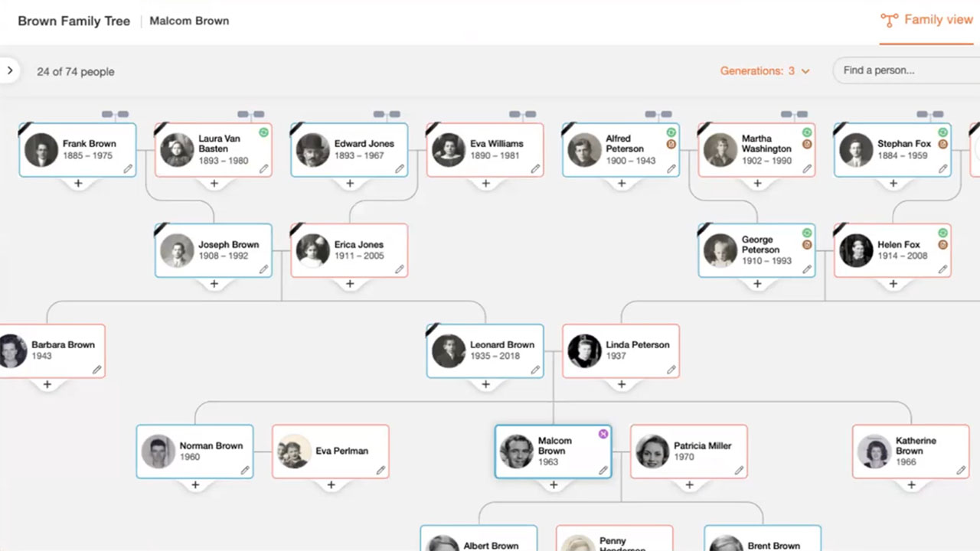Open the Generations dropdown
This screenshot has width=980, height=551.
766,70
